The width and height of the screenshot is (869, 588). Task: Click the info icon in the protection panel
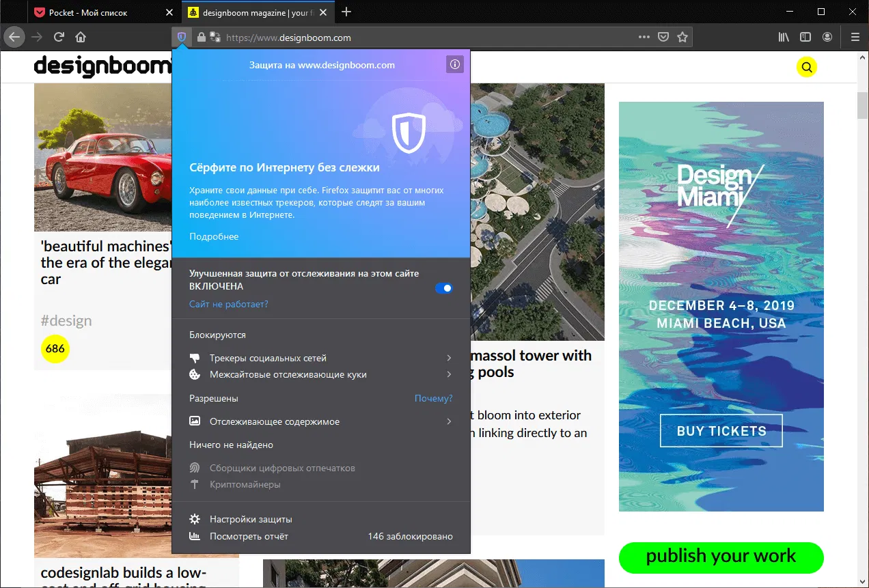(x=455, y=64)
